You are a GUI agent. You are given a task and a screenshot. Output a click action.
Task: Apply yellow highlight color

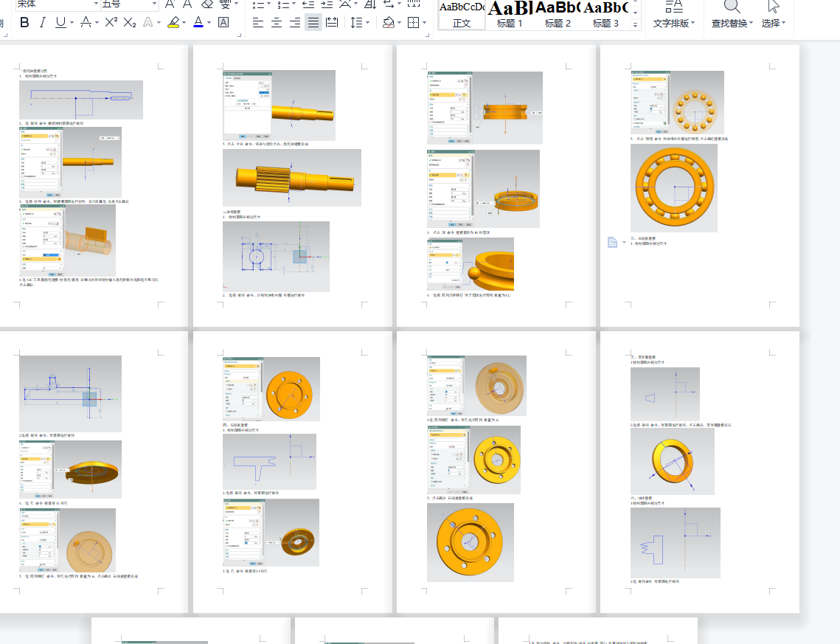coord(173,23)
